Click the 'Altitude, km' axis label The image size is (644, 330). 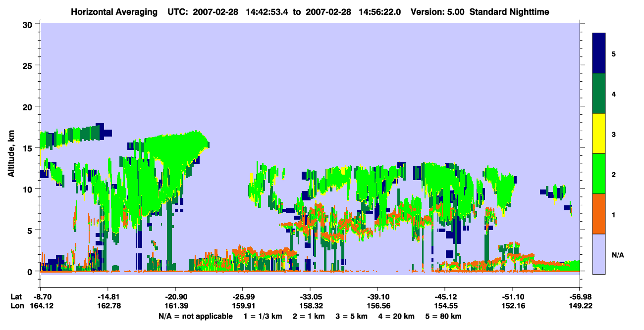tap(10, 154)
